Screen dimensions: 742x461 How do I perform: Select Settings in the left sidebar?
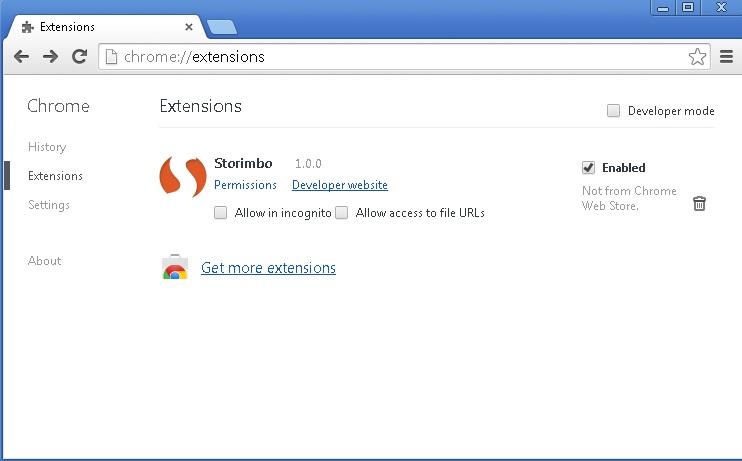coord(49,205)
